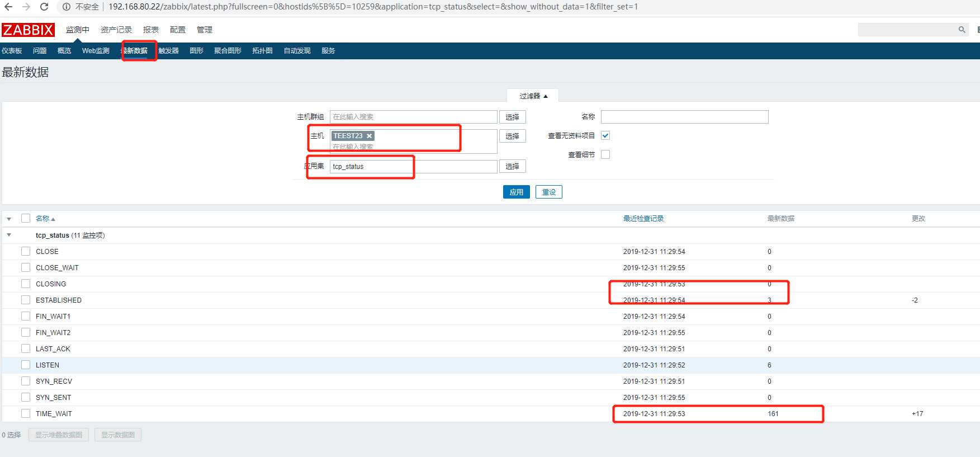Check the ESTABLISHED item checkbox
Image resolution: width=980 pixels, height=457 pixels.
pyautogui.click(x=26, y=300)
